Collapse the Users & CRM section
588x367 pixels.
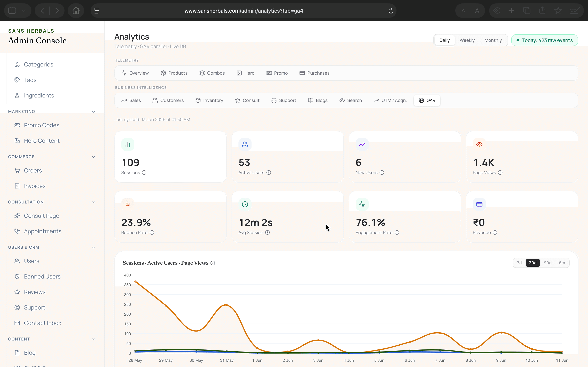[x=94, y=248]
